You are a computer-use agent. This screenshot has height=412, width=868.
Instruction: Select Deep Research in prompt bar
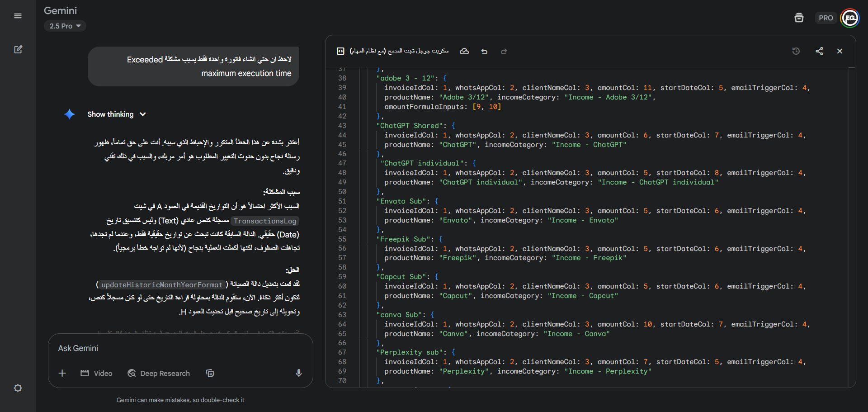pos(159,373)
